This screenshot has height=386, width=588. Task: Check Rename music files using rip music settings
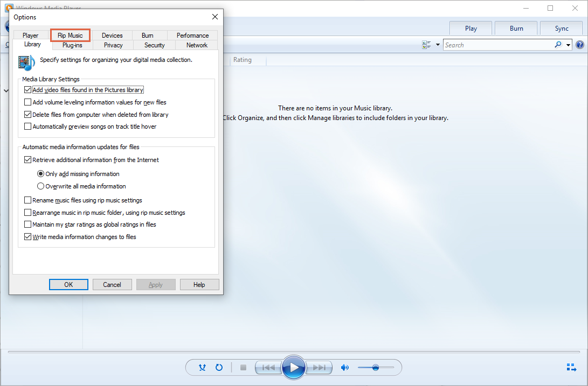(28, 200)
